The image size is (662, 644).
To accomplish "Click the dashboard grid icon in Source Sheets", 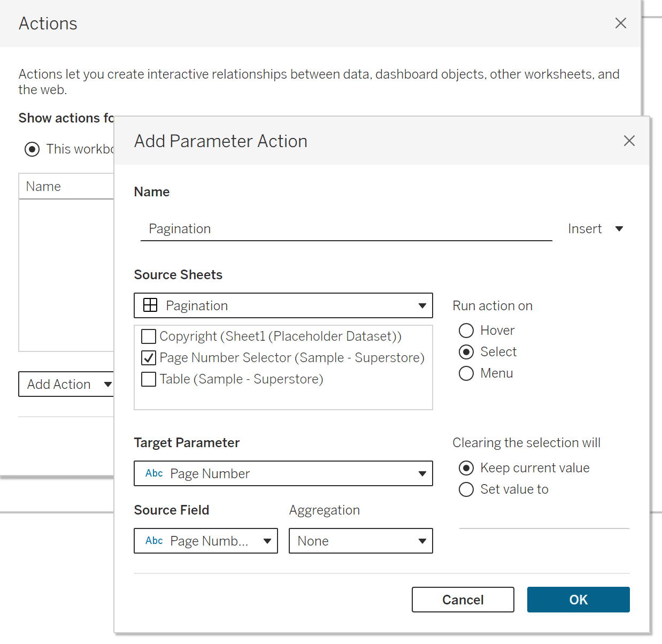I will [x=151, y=305].
